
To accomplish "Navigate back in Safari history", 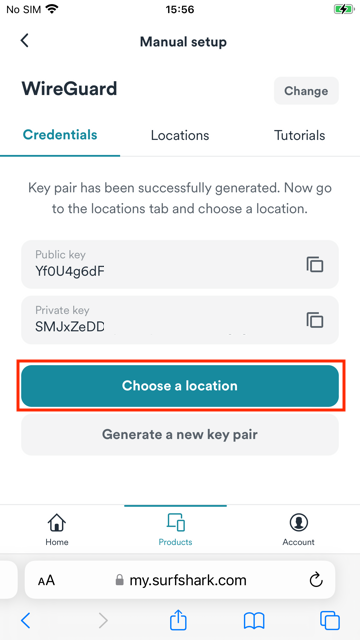I will click(x=25, y=621).
